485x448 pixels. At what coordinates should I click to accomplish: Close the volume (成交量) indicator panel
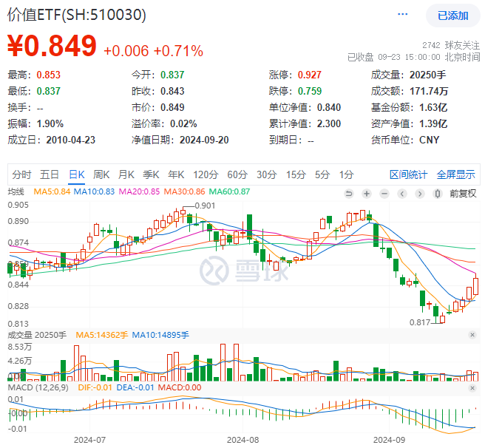point(472,335)
